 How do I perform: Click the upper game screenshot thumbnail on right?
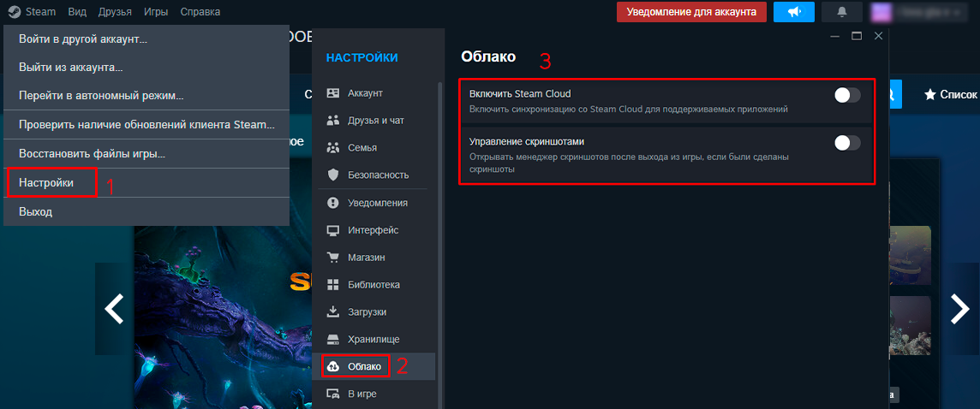[x=910, y=255]
